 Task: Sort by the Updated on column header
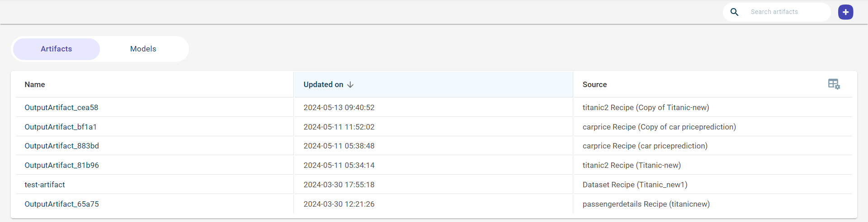click(323, 85)
